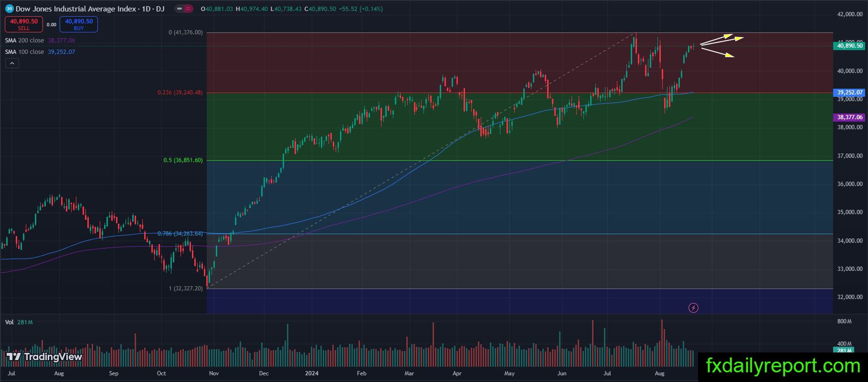Click the 400M volume axis label
The image size is (868, 382).
click(845, 343)
